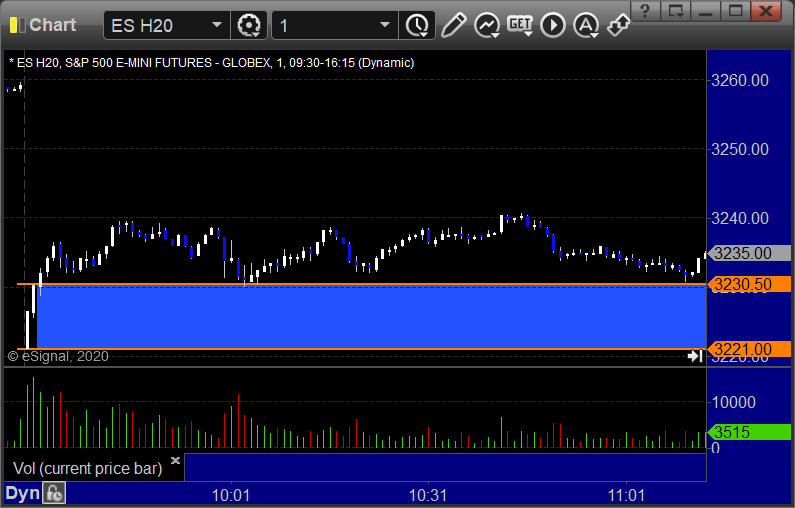Select the Vol (current price bar) label
Image resolution: width=795 pixels, height=508 pixels.
[88, 468]
